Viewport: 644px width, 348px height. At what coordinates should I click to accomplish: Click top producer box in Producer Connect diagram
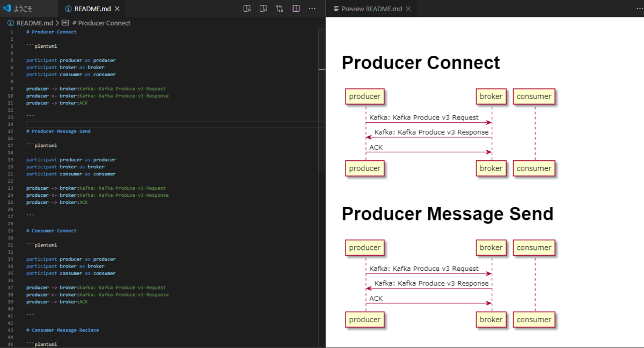tap(365, 97)
